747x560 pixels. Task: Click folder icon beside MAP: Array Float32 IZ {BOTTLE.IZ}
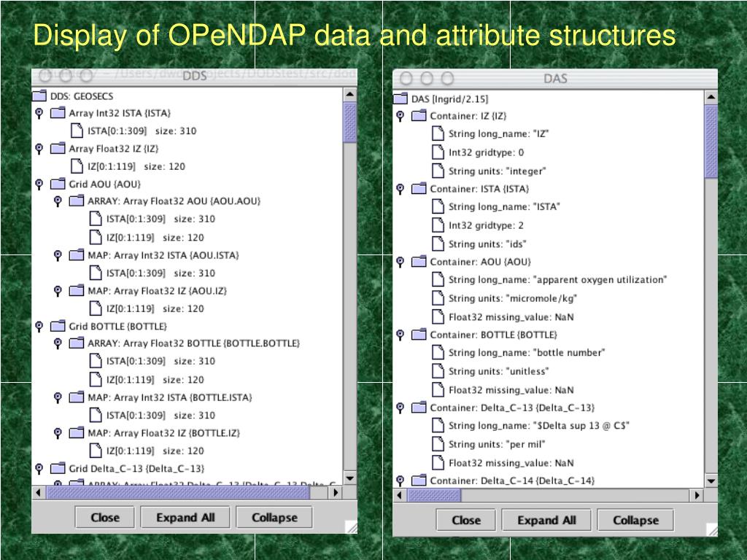pos(76,433)
